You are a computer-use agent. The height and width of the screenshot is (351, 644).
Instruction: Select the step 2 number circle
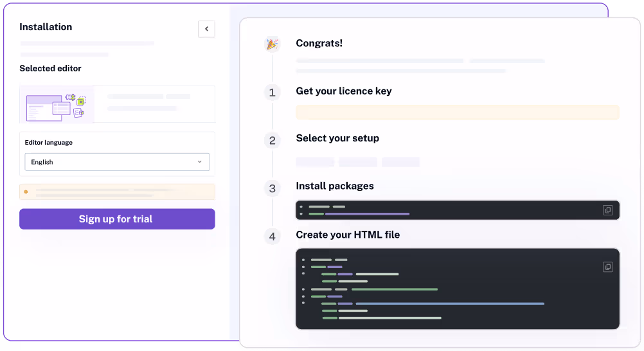(x=272, y=140)
